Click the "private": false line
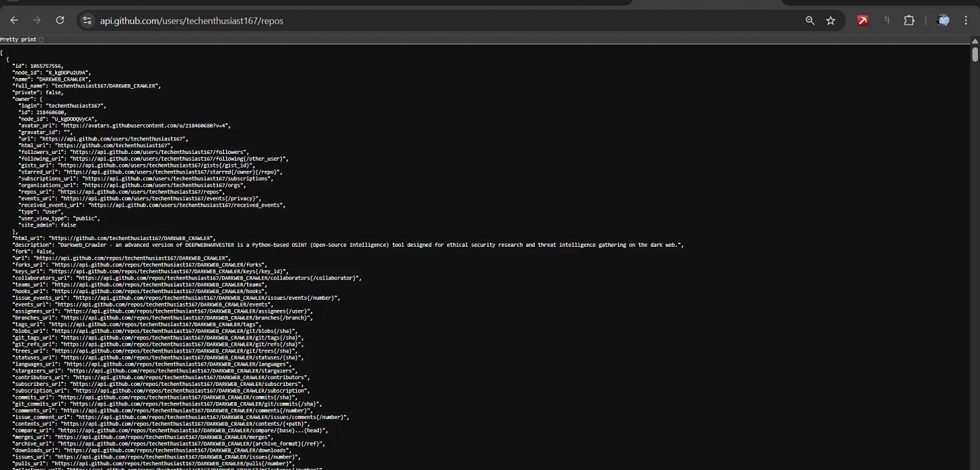This screenshot has width=980, height=470. (x=38, y=92)
